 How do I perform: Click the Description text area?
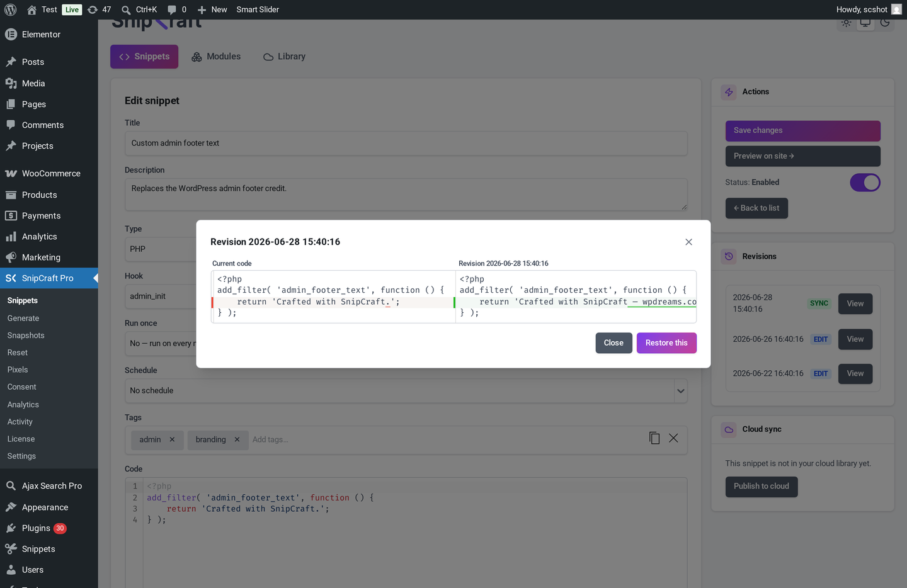coord(406,195)
